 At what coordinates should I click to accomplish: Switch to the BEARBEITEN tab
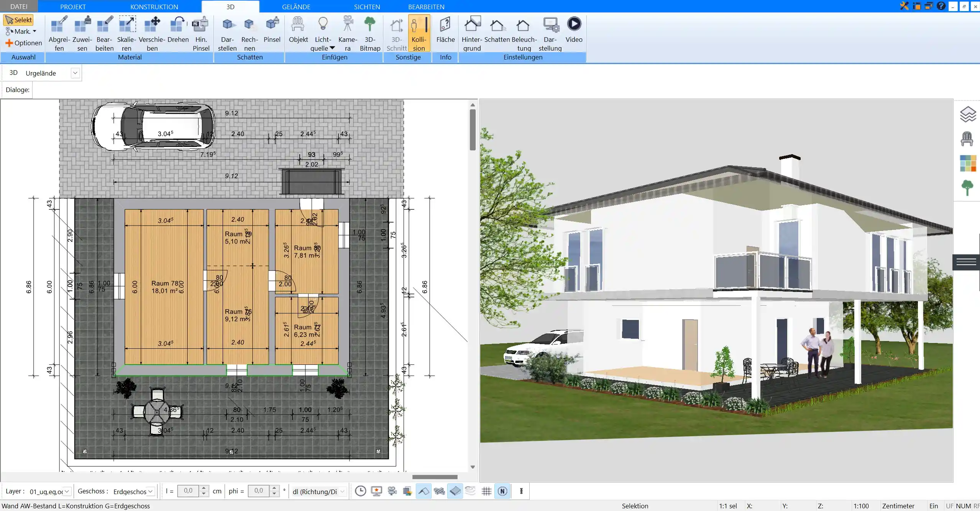point(426,7)
